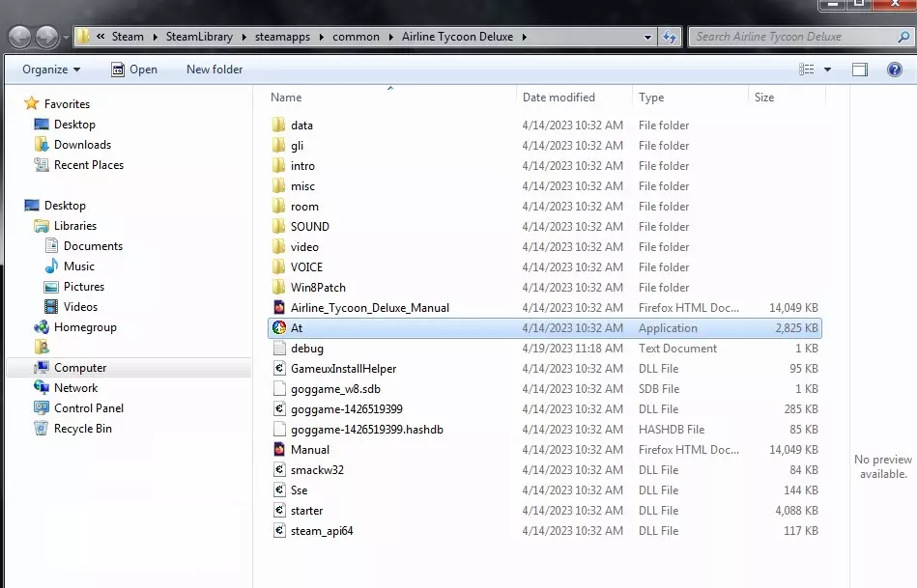Image resolution: width=917 pixels, height=588 pixels.
Task: Go to SteamLibrary in the breadcrumb
Action: tap(199, 37)
